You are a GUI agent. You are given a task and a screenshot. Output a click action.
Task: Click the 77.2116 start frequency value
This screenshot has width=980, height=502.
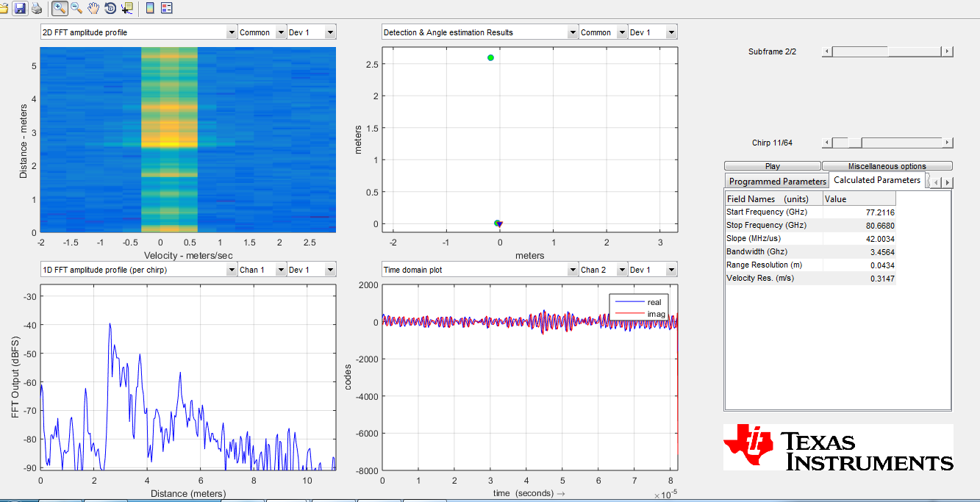881,212
